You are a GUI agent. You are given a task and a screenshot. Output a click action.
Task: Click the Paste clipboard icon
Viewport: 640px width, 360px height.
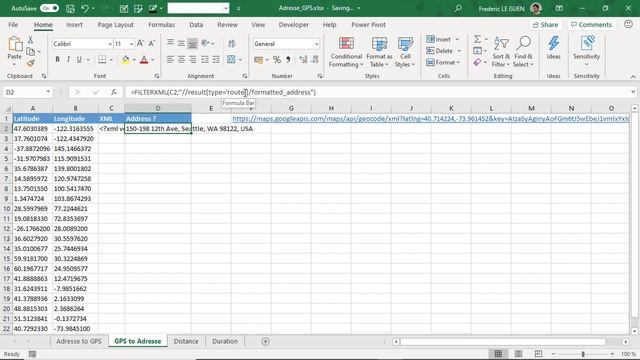click(x=15, y=44)
